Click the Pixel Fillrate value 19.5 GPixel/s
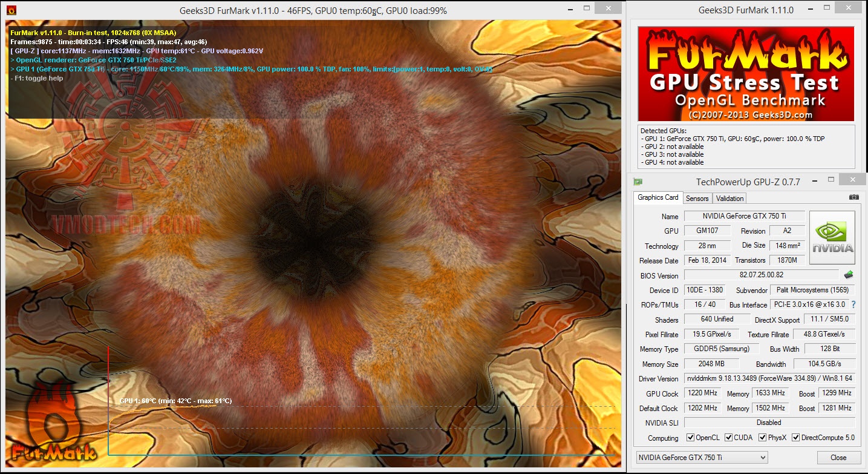The width and height of the screenshot is (868, 474). [711, 334]
